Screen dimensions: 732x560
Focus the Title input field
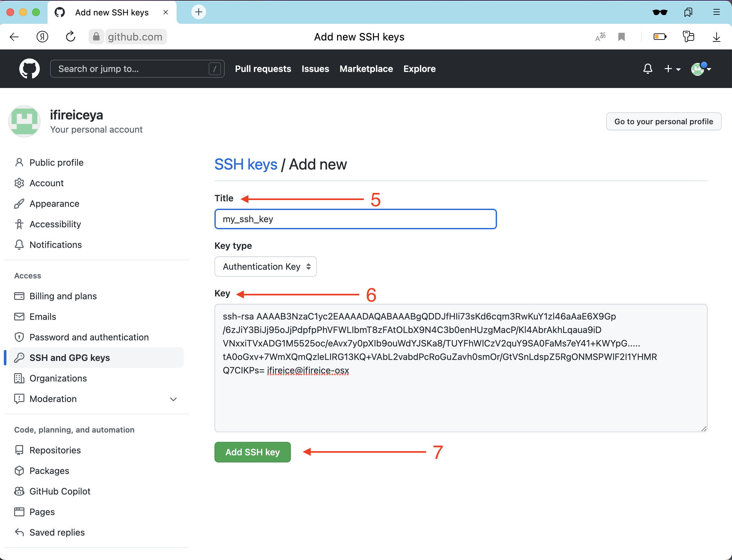point(355,219)
